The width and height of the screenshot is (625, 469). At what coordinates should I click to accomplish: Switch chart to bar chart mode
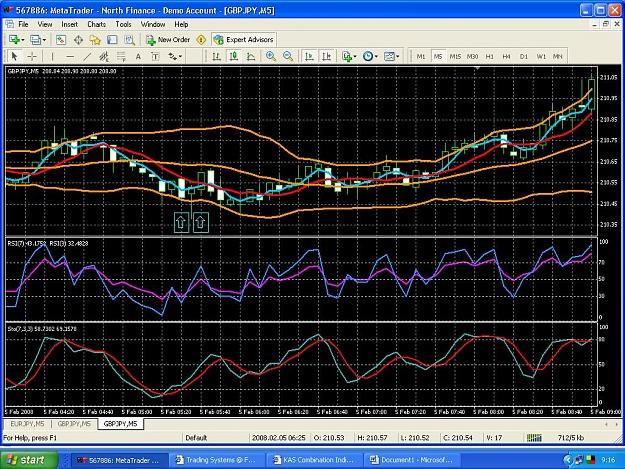(216, 56)
